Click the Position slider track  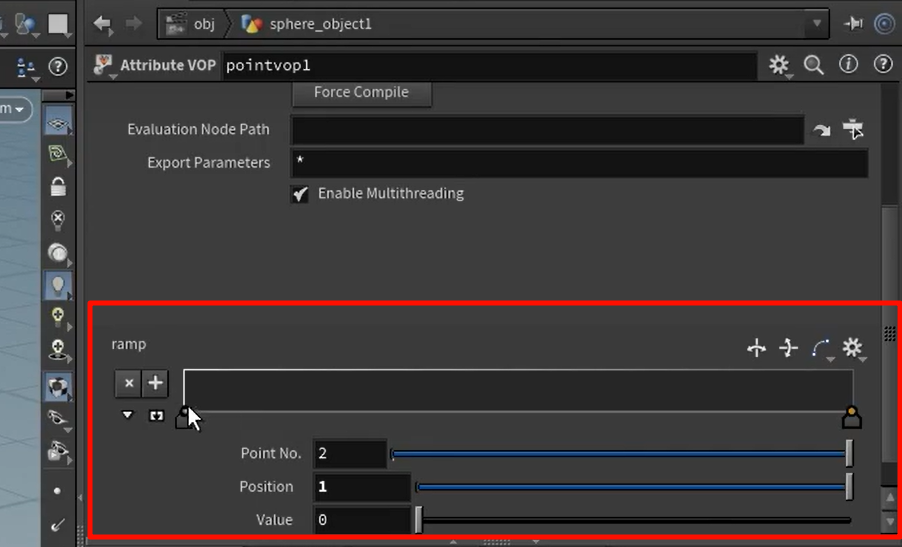tap(634, 487)
